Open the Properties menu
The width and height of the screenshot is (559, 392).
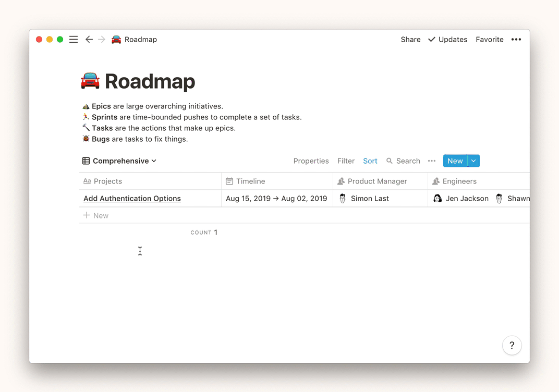(x=311, y=161)
